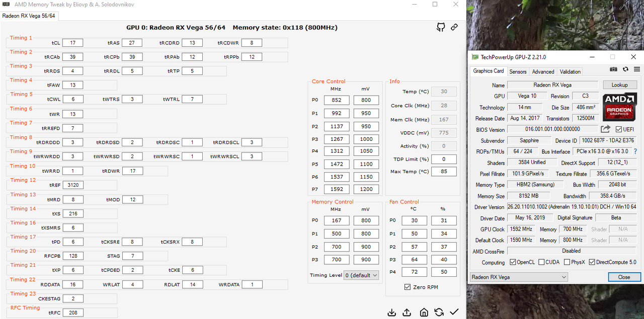Toggle the CUDA checkbox in GPU-Z
Image resolution: width=644 pixels, height=319 pixels.
pos(541,262)
